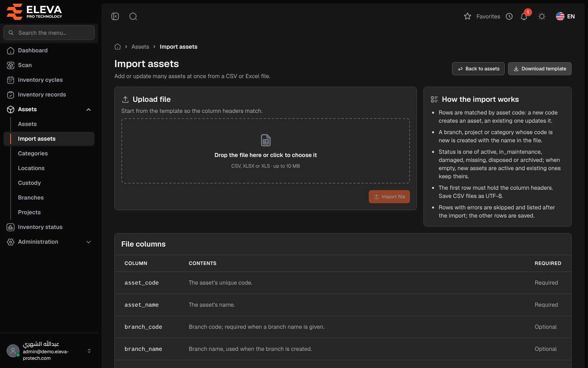Open the search magnifier in top bar
588x368 pixels.
(133, 16)
